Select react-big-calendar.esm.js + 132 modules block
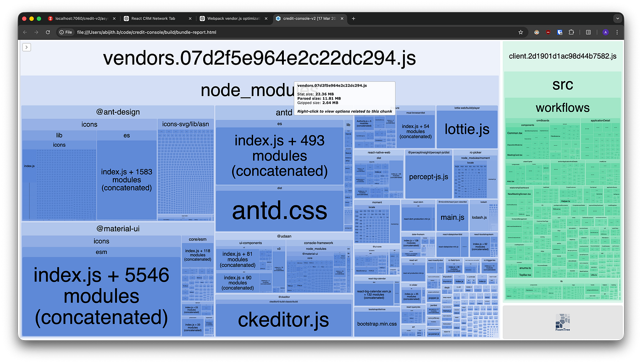This screenshot has width=642, height=364. [374, 294]
